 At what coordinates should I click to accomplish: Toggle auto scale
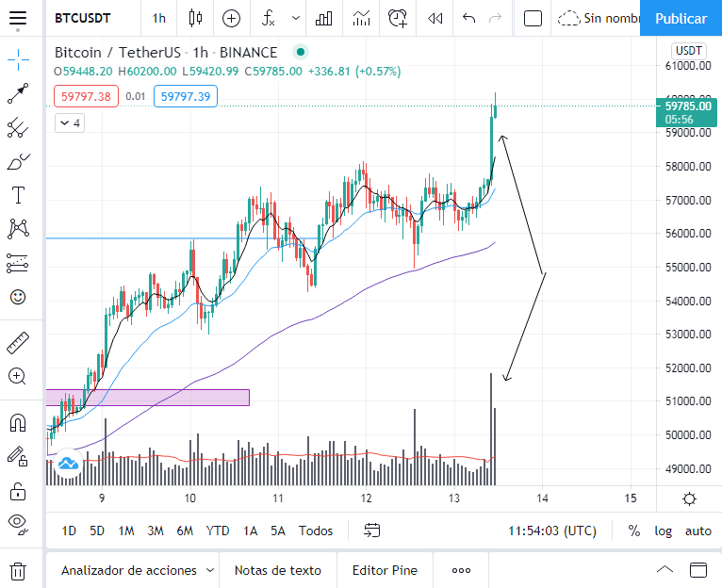pos(698,531)
